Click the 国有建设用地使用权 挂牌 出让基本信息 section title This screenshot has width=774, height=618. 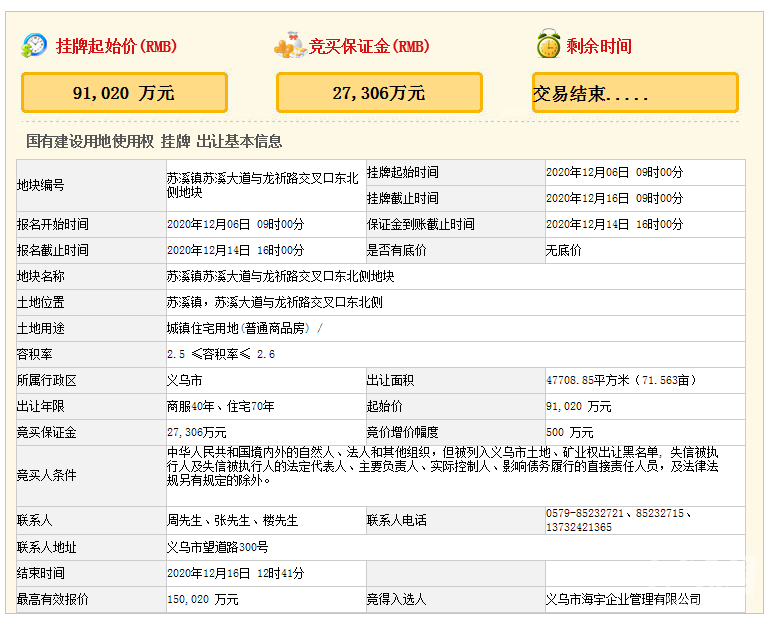154,142
